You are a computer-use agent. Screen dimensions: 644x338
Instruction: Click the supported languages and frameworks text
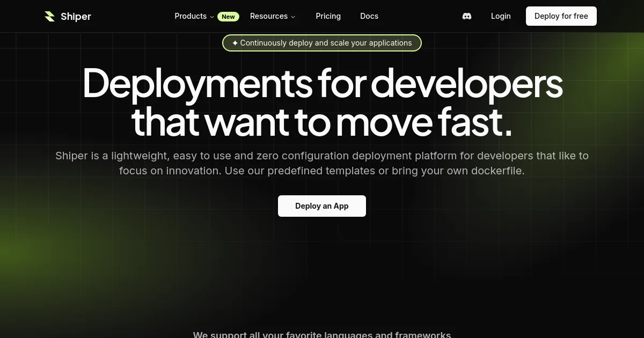click(322, 334)
